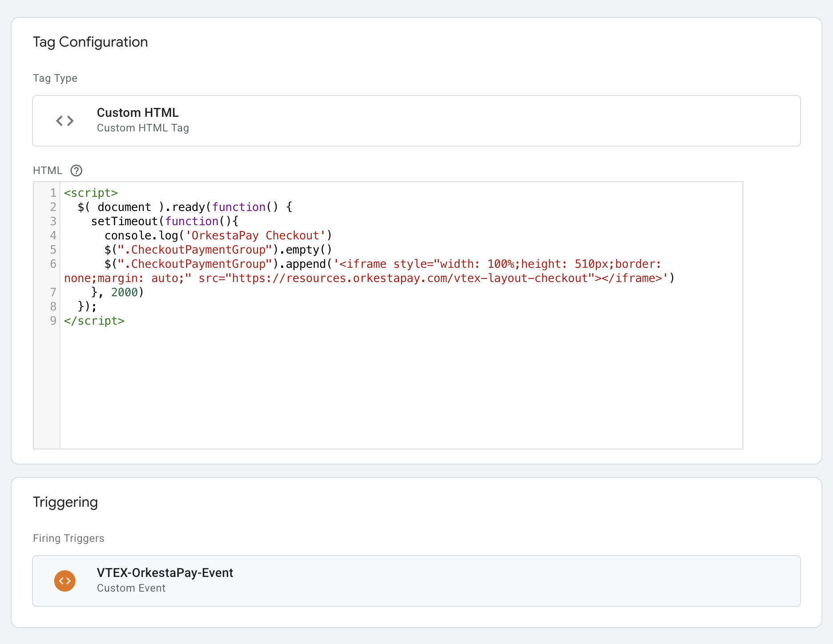Click the orange VTEX-OrkestaPay-Event trigger icon

(65, 581)
